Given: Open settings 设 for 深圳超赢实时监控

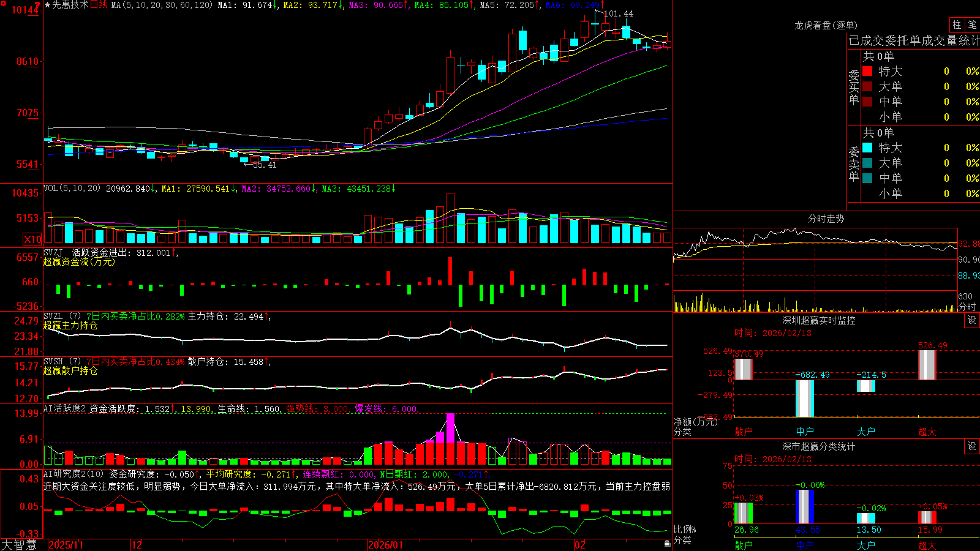Looking at the screenshot, I should click(971, 320).
